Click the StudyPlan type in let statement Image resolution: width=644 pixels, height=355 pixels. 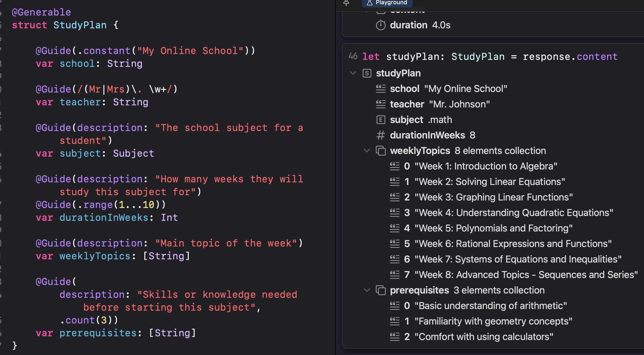(478, 57)
